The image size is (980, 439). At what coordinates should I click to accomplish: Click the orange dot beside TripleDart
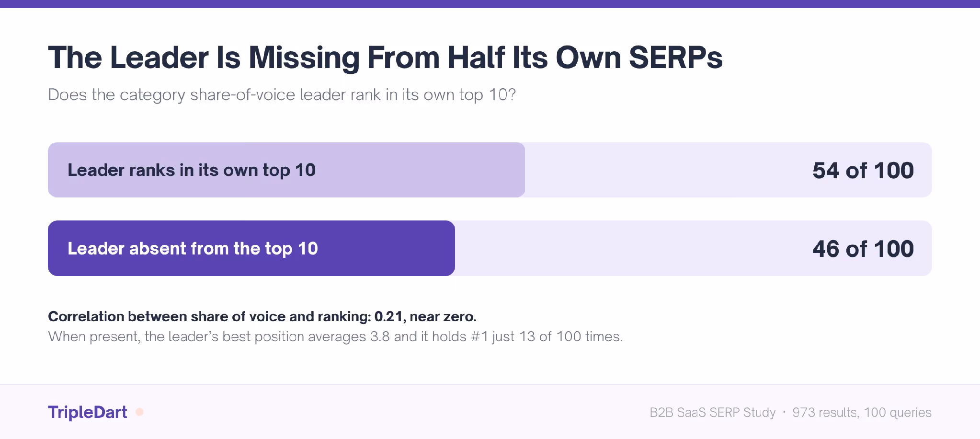139,412
